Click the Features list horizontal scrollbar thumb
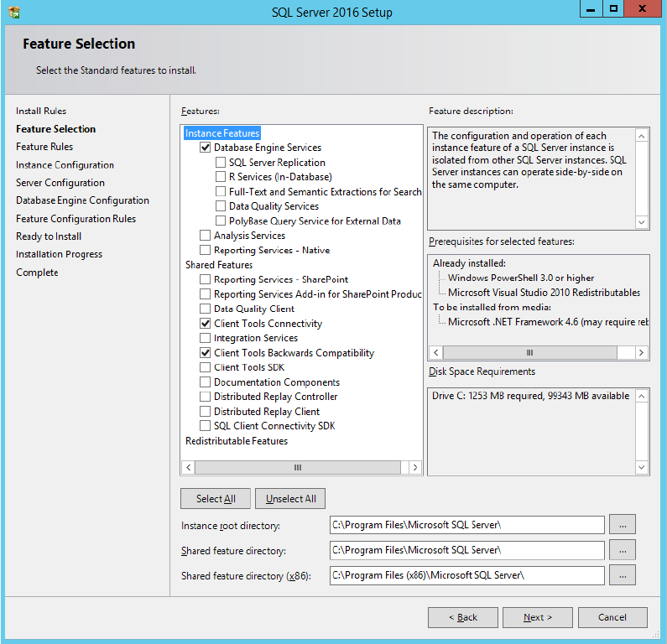The image size is (667, 644). [x=298, y=468]
